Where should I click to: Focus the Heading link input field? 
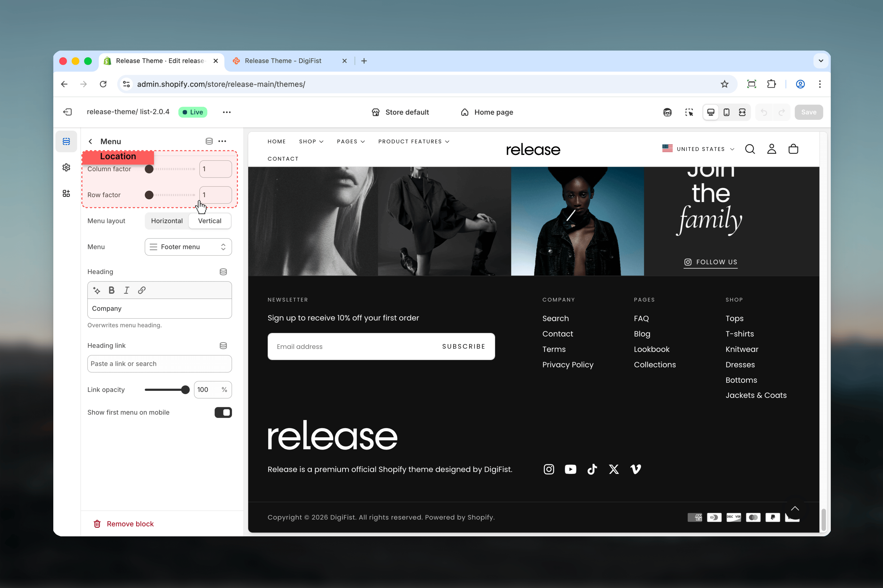click(x=159, y=364)
